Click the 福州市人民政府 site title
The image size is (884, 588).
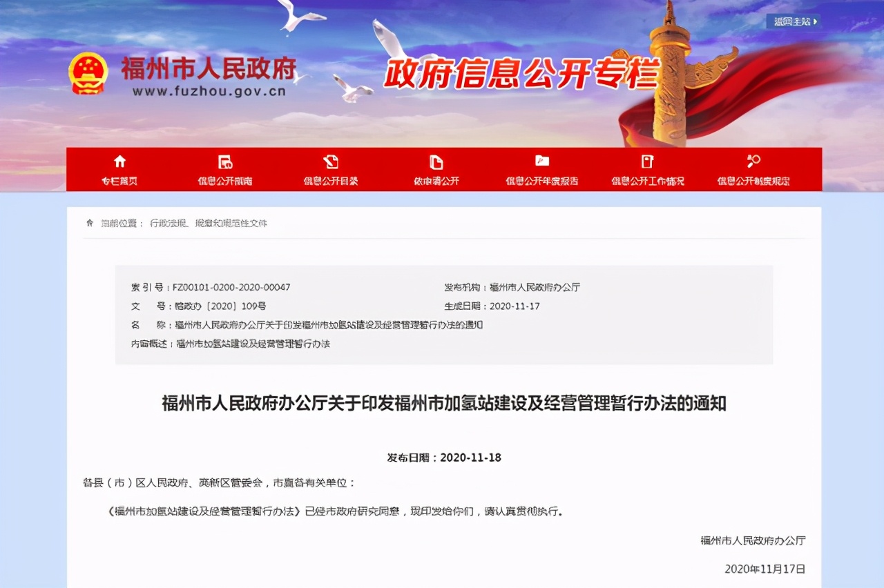(x=209, y=68)
